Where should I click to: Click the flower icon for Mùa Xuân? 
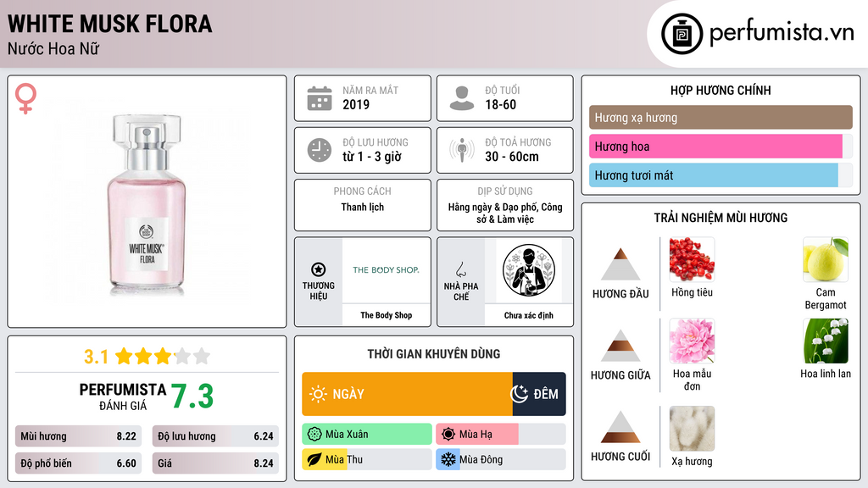click(314, 435)
